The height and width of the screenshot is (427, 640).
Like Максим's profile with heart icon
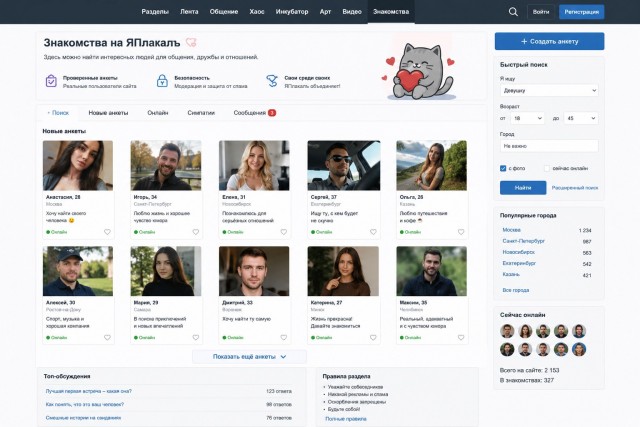click(x=461, y=338)
